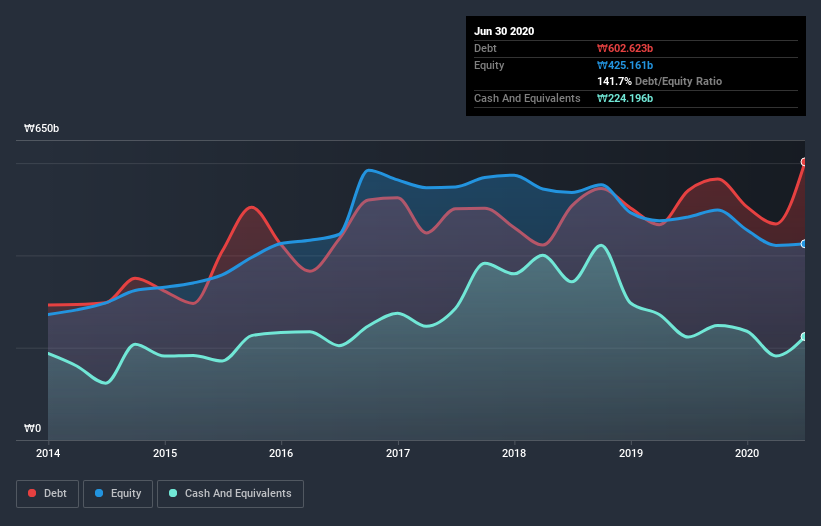Viewport: 821px width, 526px height.
Task: Click the red Debt legend dot
Action: [x=32, y=493]
